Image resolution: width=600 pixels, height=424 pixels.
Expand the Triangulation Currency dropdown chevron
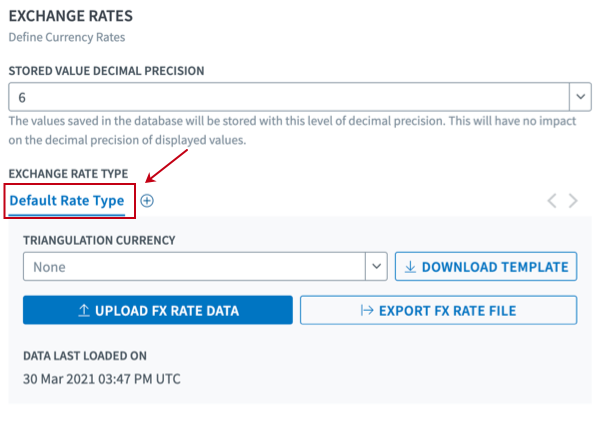(377, 267)
